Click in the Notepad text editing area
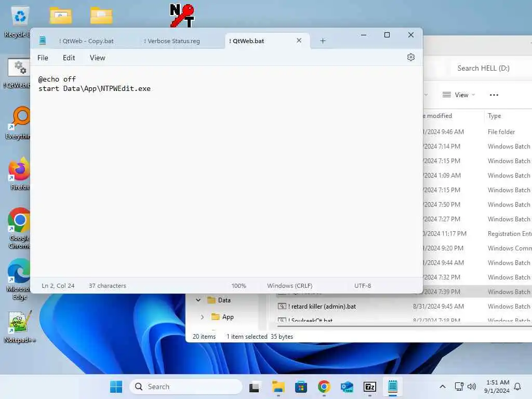The width and height of the screenshot is (532, 399). [x=227, y=171]
